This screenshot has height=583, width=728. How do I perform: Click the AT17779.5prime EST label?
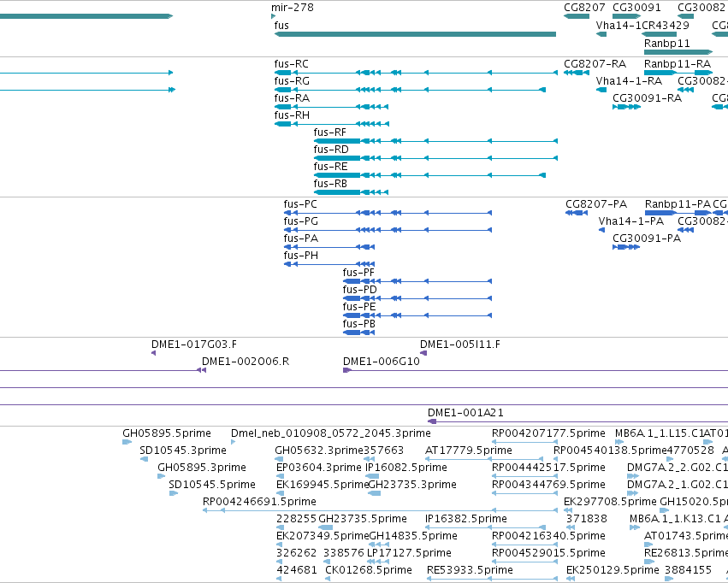(x=469, y=450)
